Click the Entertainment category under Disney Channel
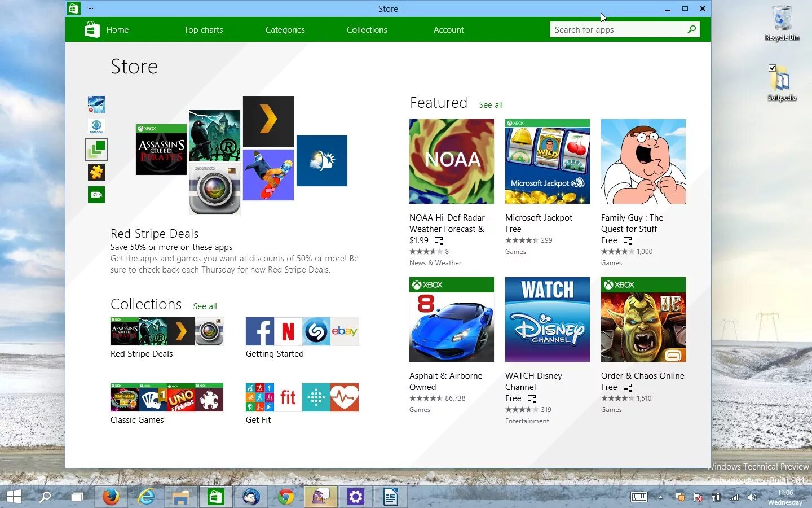This screenshot has width=812, height=508. 527,421
